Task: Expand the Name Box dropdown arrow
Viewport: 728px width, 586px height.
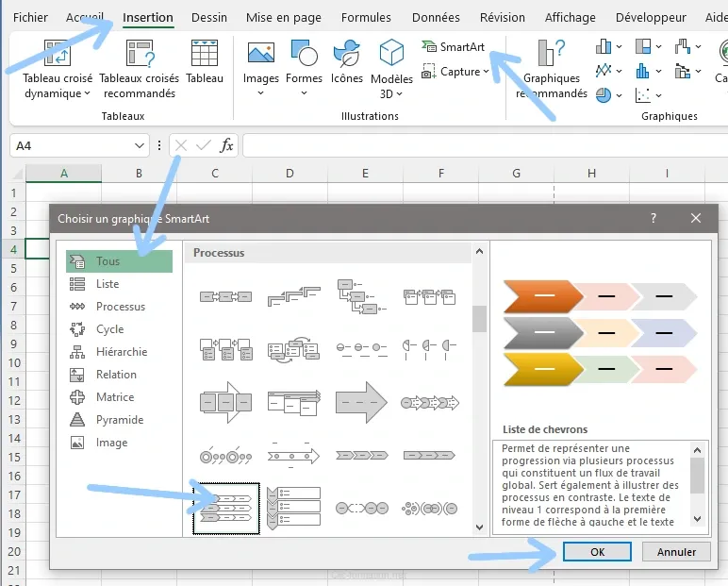Action: (140, 145)
